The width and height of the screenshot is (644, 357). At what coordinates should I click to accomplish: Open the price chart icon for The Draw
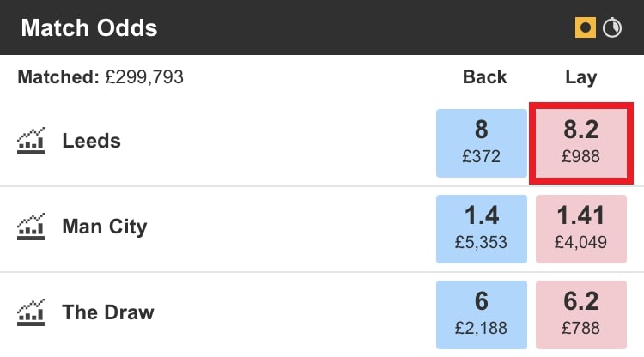point(31,312)
